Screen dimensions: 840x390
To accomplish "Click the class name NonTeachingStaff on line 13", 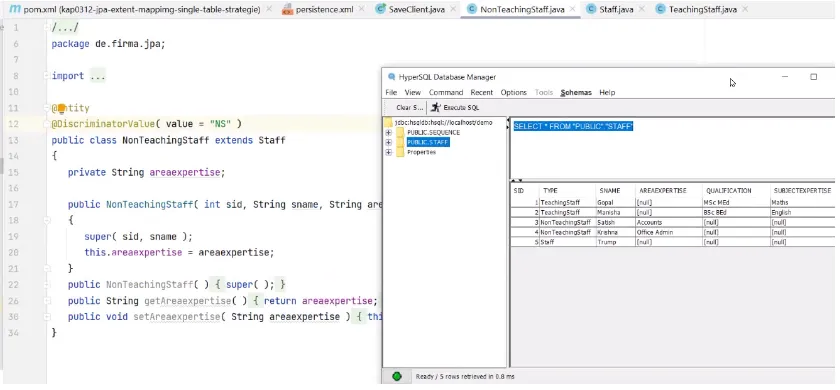I will [166, 140].
